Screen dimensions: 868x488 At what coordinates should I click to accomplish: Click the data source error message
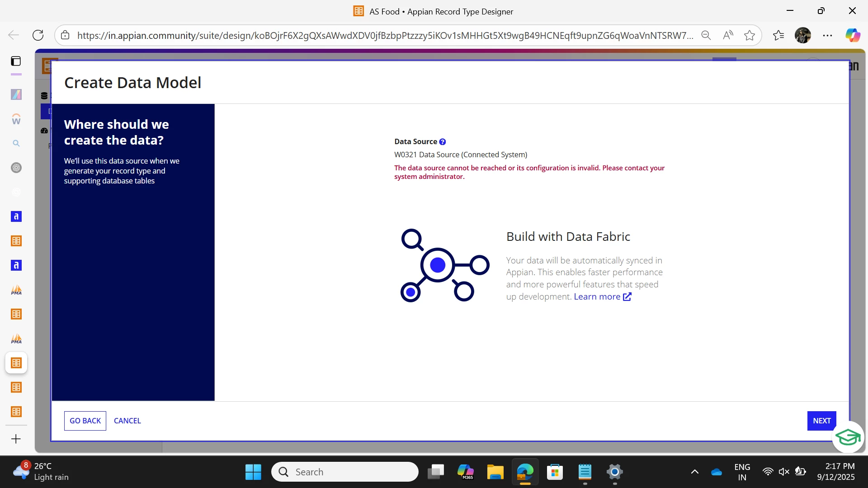click(x=529, y=172)
